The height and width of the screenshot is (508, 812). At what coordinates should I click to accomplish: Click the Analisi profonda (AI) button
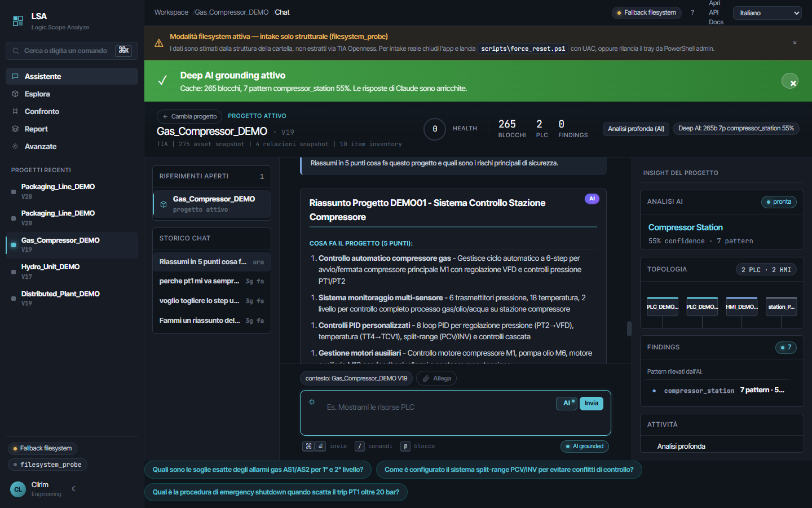(x=636, y=129)
